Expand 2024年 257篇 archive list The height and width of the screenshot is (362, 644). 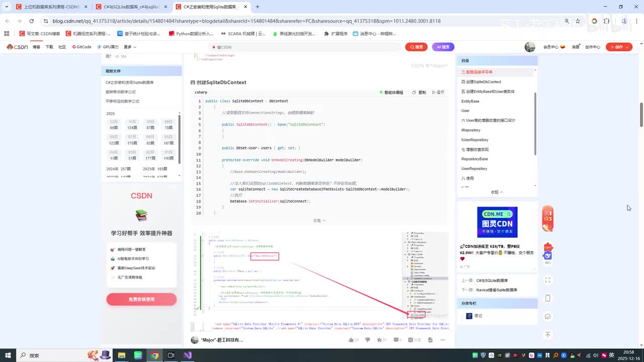click(119, 169)
